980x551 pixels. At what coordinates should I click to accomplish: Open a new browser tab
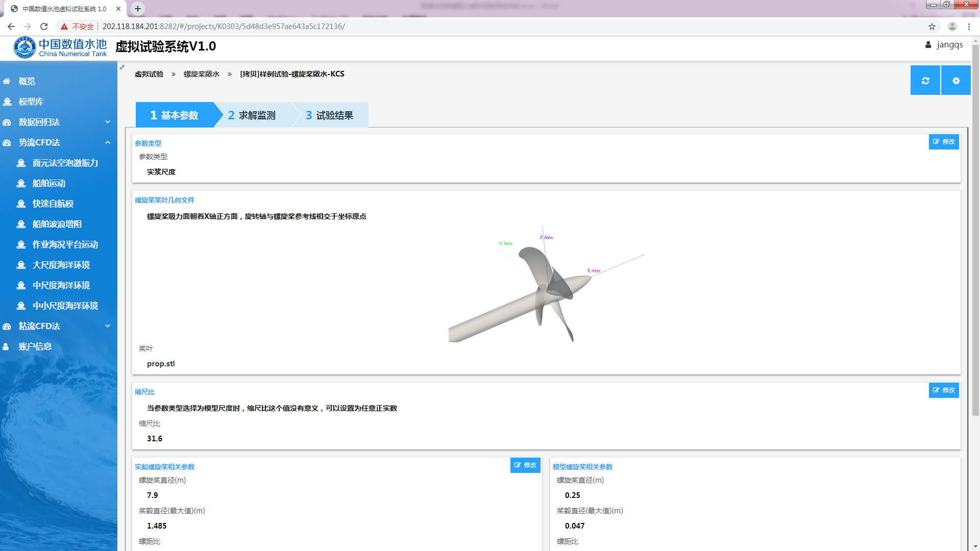[138, 9]
